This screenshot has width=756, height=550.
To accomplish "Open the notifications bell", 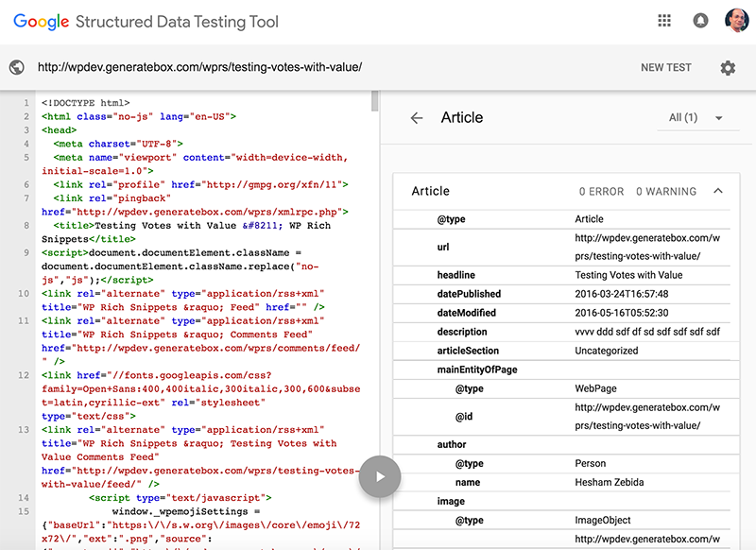I will [700, 21].
